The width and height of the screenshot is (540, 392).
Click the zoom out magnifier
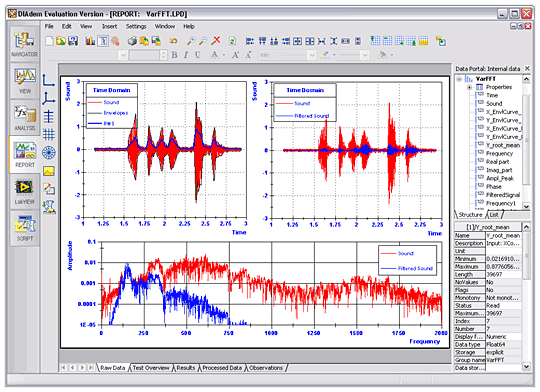(x=203, y=41)
